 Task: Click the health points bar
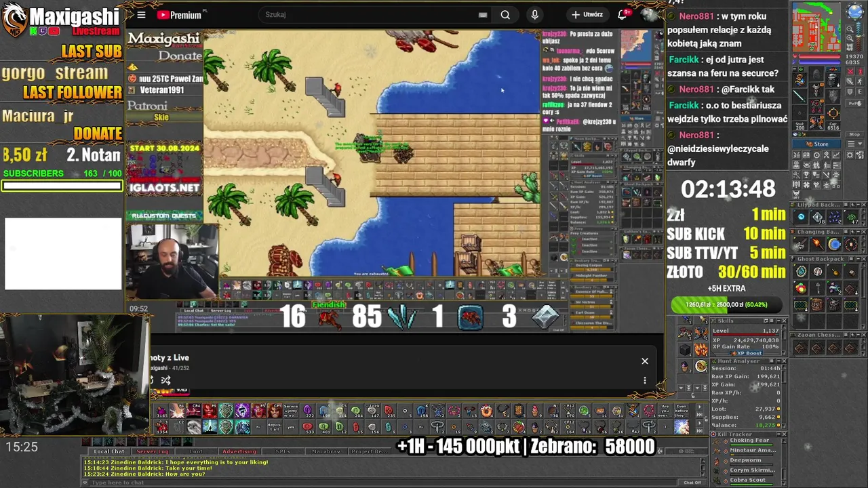click(818, 56)
